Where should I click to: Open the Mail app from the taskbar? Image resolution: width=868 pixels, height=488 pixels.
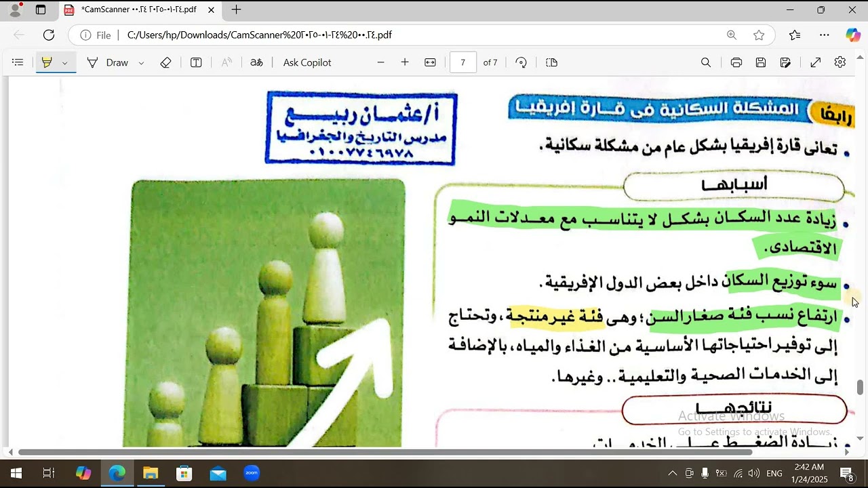(x=218, y=473)
